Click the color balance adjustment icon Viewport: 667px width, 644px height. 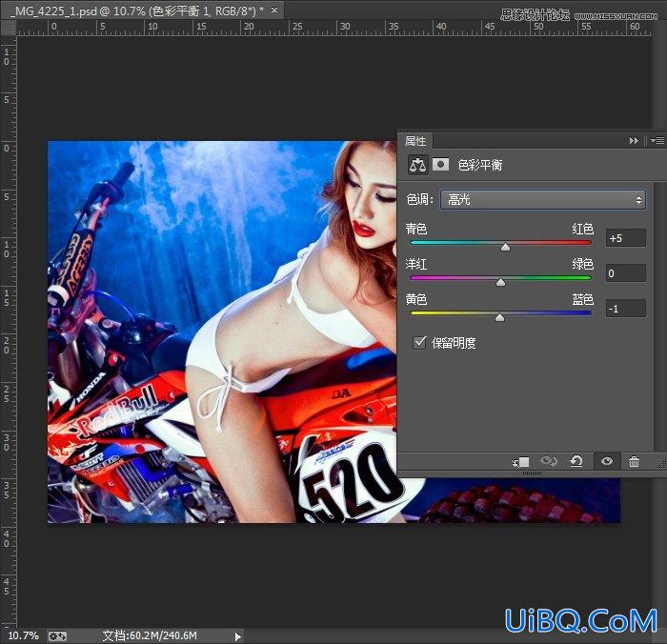click(417, 165)
